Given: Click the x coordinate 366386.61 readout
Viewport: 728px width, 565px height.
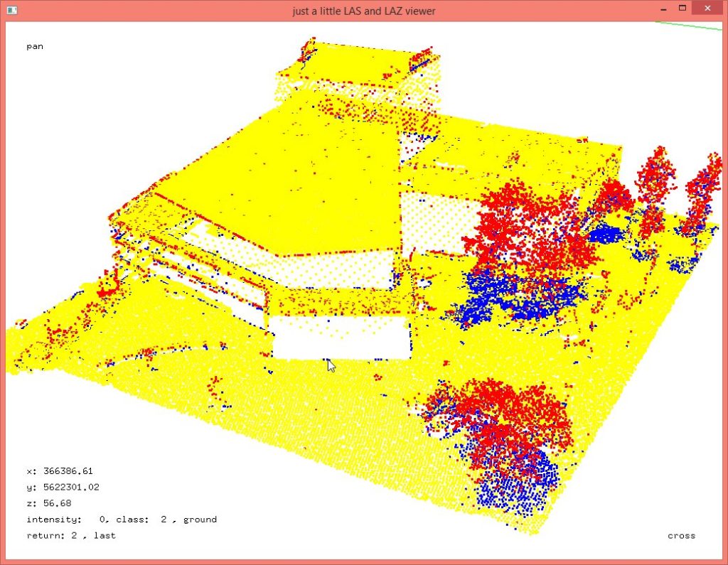Looking at the screenshot, I should [x=59, y=470].
